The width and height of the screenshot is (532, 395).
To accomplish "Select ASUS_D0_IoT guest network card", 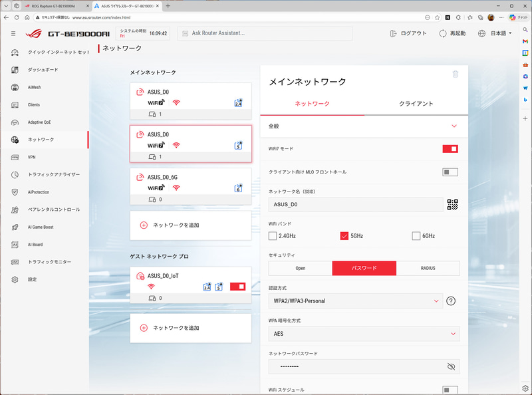I will point(191,285).
